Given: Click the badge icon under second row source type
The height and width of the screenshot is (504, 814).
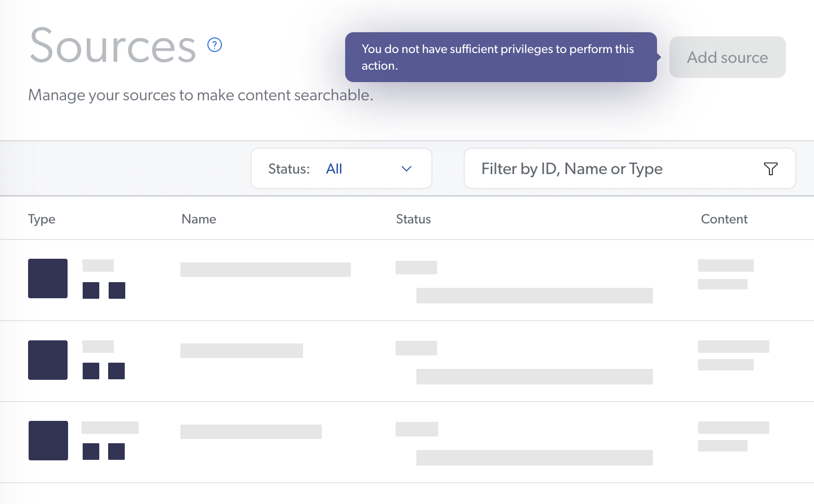Looking at the screenshot, I should (x=90, y=372).
